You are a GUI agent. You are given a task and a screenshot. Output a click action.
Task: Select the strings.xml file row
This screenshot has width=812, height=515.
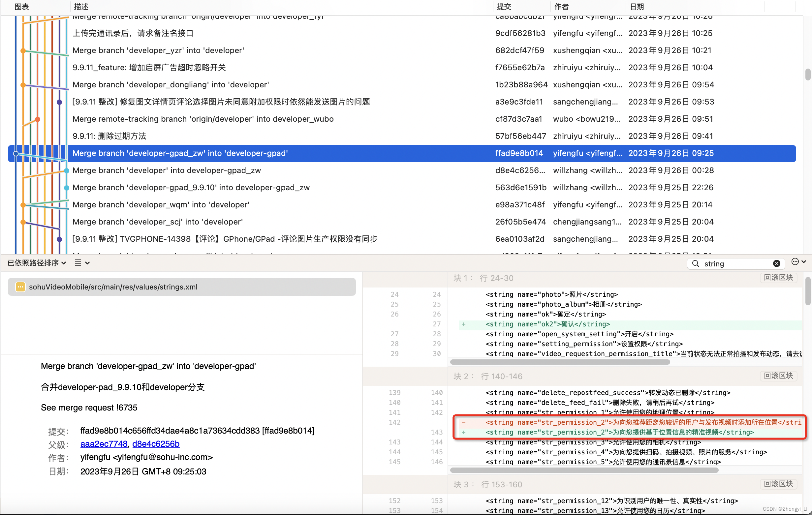(x=182, y=287)
